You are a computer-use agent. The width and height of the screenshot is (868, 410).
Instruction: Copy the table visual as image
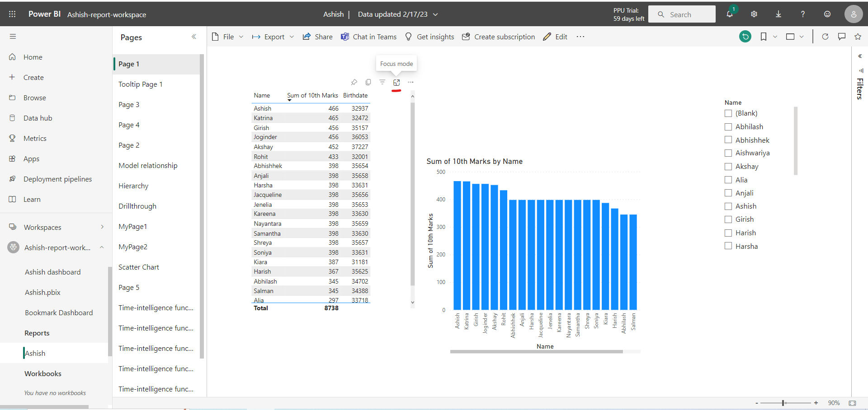coord(368,82)
